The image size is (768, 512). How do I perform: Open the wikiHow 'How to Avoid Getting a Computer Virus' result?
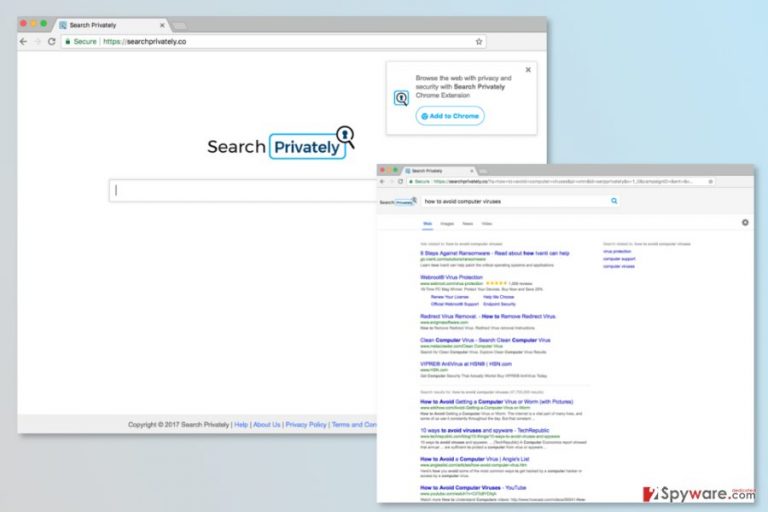pos(496,402)
